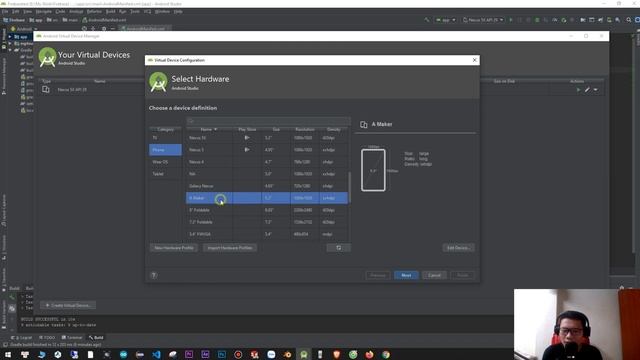Select the 8" Foldable device row
The image size is (640, 360).
267,210
